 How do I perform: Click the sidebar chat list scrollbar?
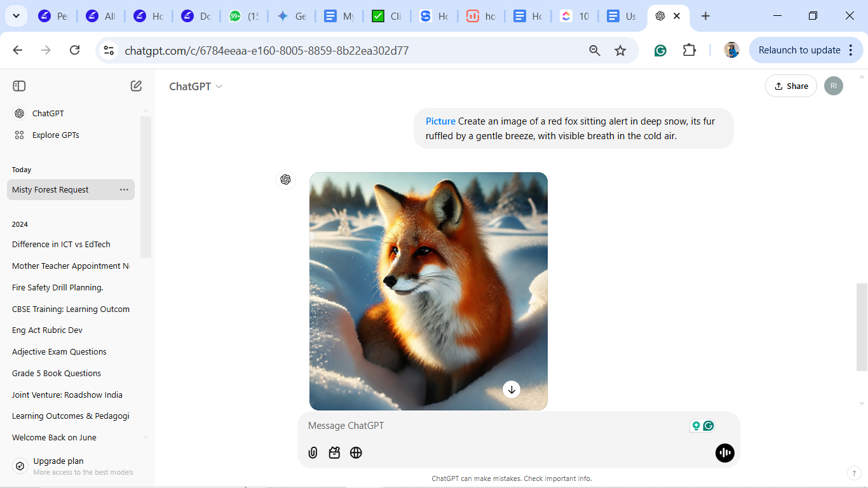(x=146, y=187)
